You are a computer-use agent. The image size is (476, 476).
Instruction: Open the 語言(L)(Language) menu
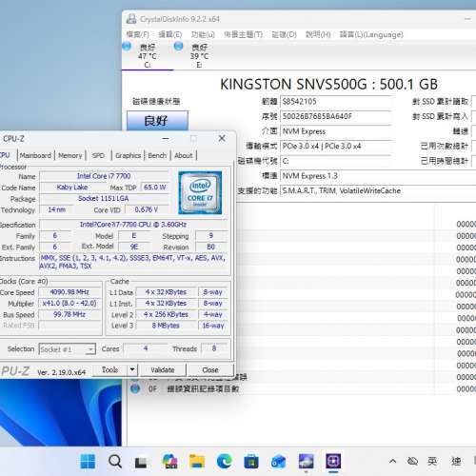(371, 34)
